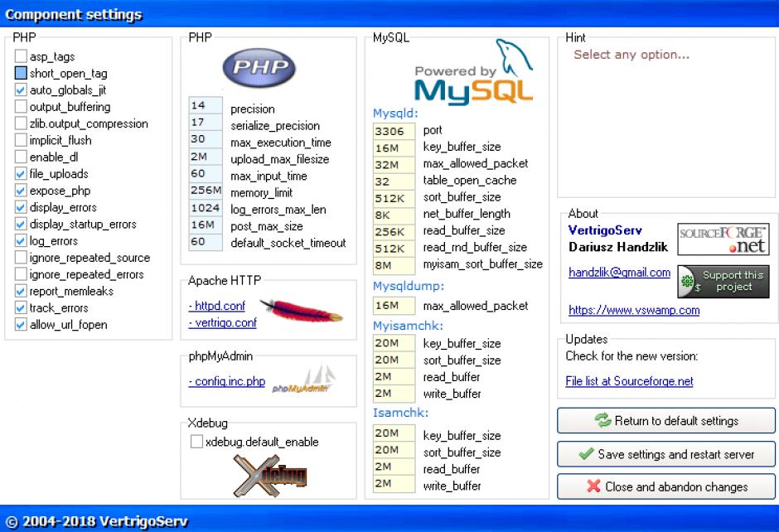Click Return to default settings button
Viewport: 779px width, 532px height.
[665, 421]
